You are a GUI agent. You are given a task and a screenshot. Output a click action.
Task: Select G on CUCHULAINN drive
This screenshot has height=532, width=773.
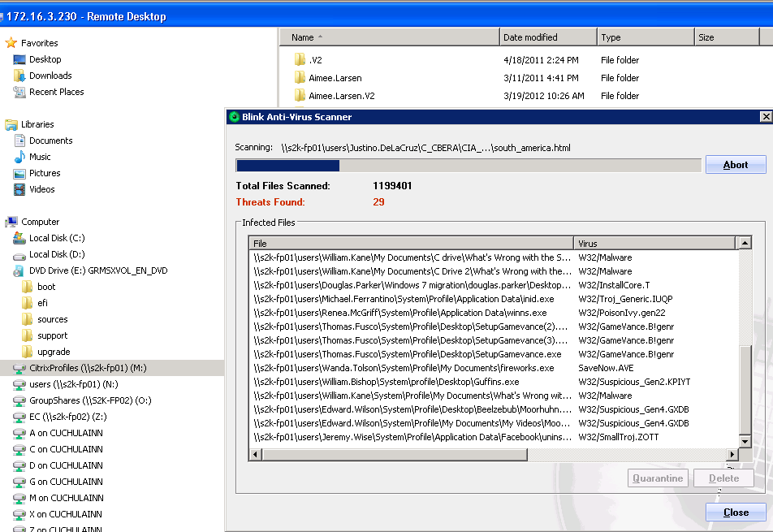click(x=58, y=482)
